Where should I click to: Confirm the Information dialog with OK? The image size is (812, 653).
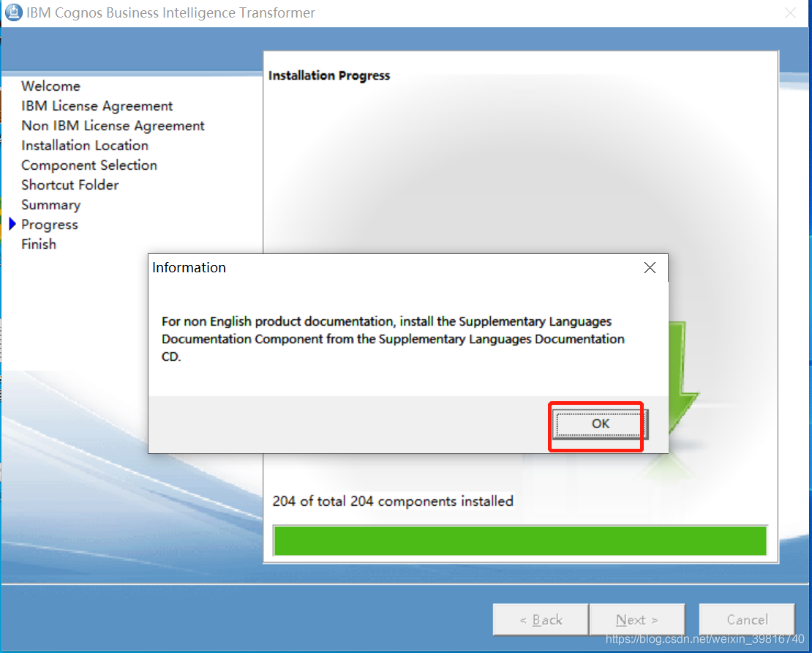[x=600, y=424]
